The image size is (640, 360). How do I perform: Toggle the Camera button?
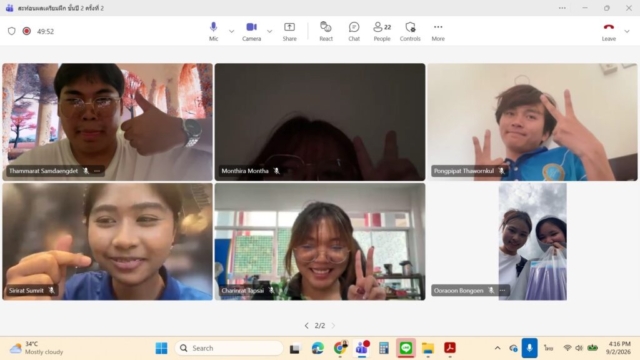click(x=251, y=31)
